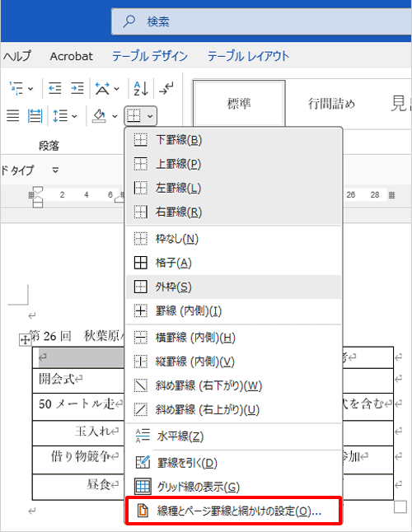Click the shading paint bucket icon

click(99, 115)
